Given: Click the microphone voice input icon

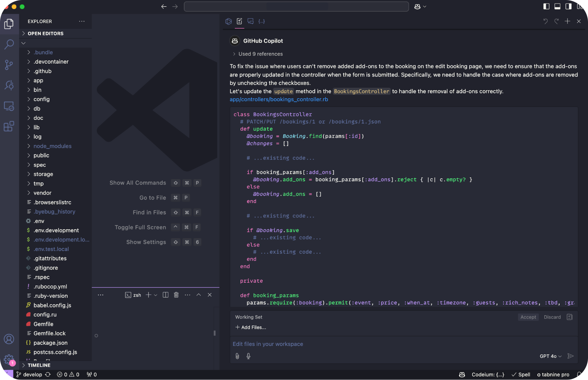Looking at the screenshot, I should coord(248,356).
